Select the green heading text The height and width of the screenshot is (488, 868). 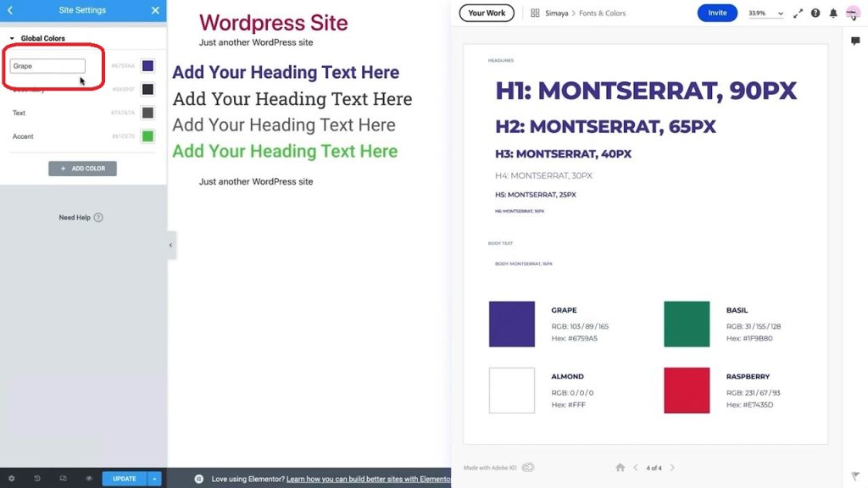[x=285, y=152]
